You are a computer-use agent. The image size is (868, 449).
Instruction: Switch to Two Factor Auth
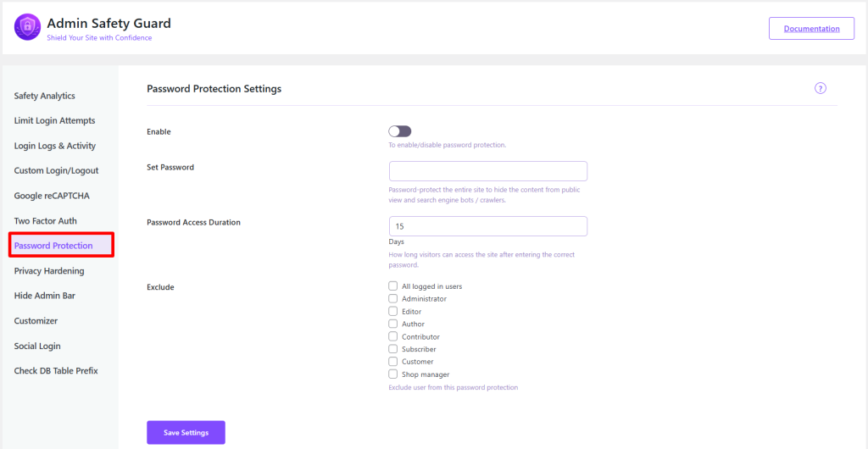[x=46, y=220]
